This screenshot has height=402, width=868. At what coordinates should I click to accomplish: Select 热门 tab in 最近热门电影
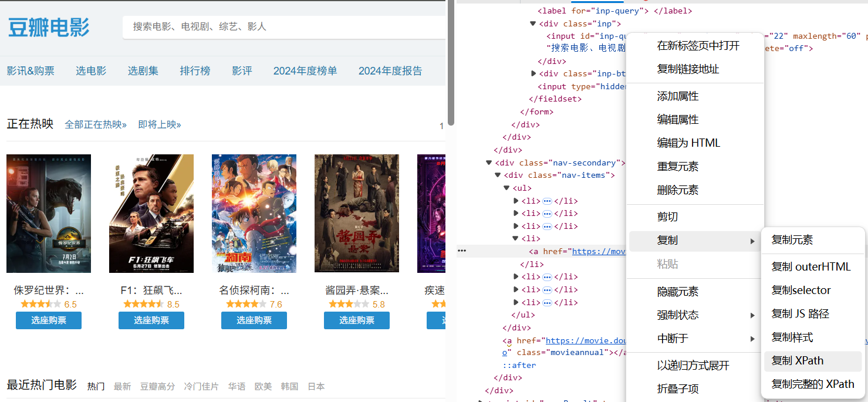point(96,386)
